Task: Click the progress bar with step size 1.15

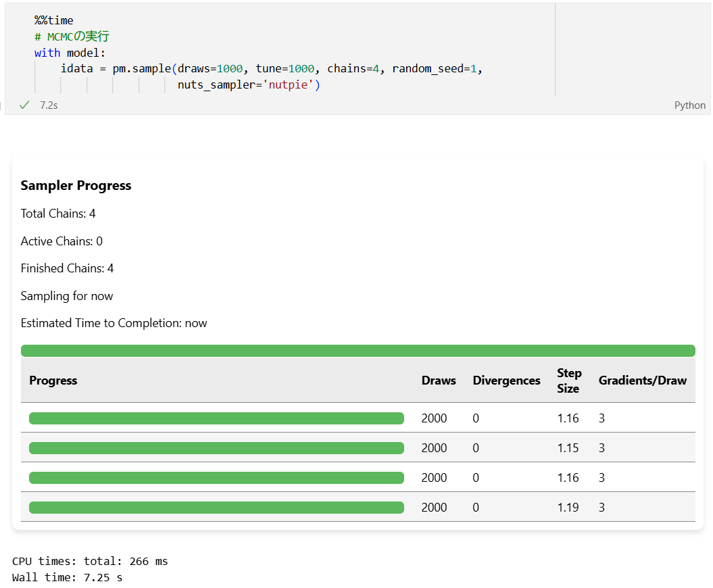Action: tap(216, 448)
